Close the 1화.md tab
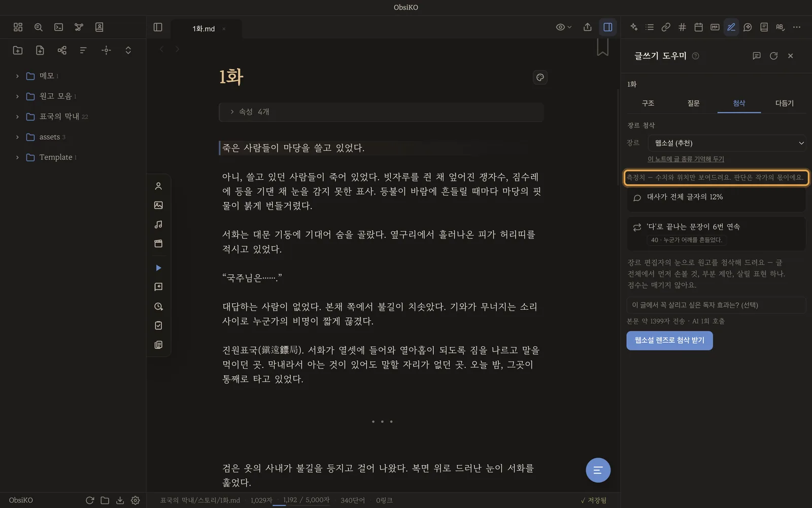Image resolution: width=812 pixels, height=508 pixels. (x=224, y=29)
